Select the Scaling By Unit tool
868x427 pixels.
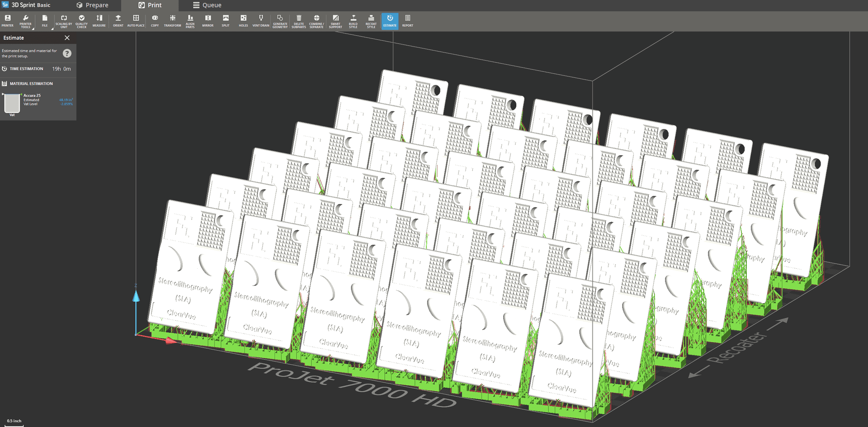pyautogui.click(x=64, y=21)
